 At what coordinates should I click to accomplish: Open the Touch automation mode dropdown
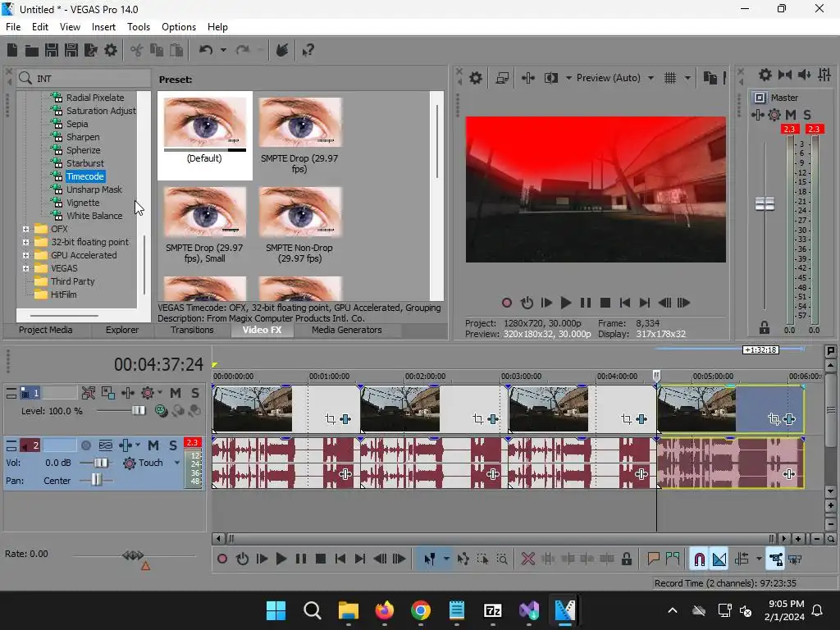click(177, 463)
